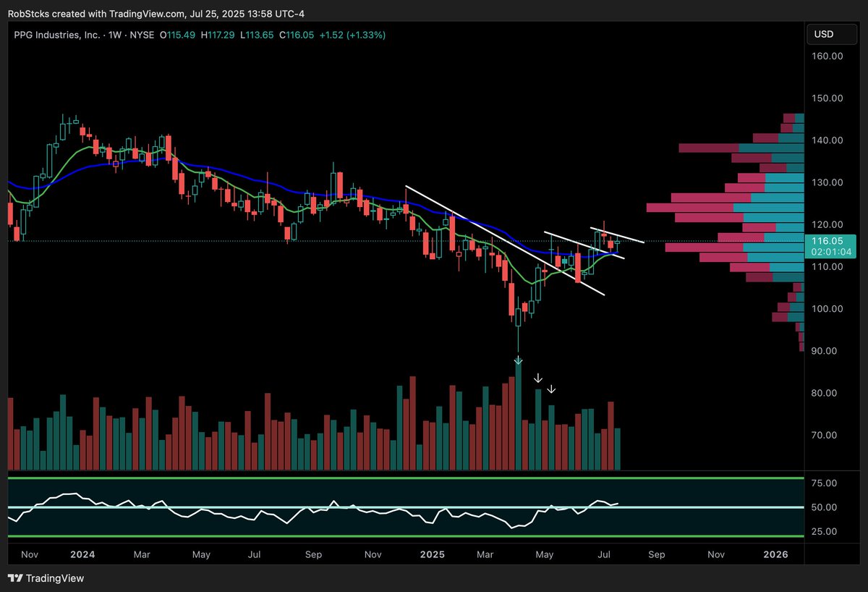Select the long descending white trendline
Viewport: 868px width, 592px height.
pos(504,240)
